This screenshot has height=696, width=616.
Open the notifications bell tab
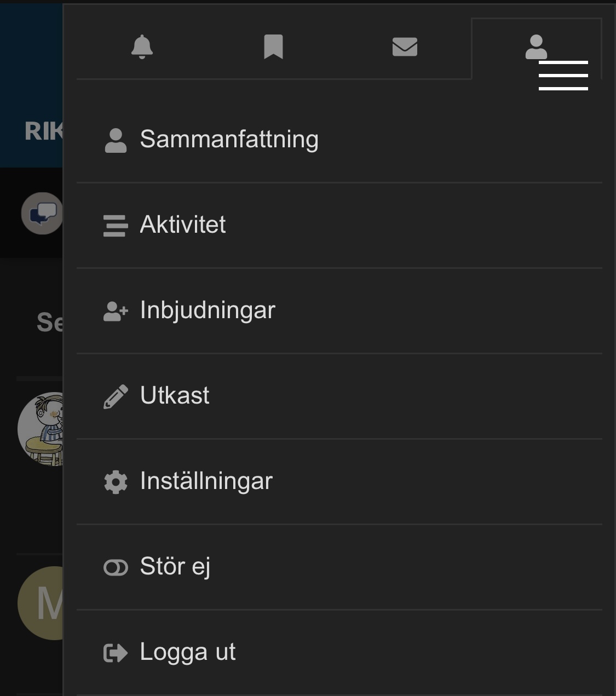coord(142,47)
